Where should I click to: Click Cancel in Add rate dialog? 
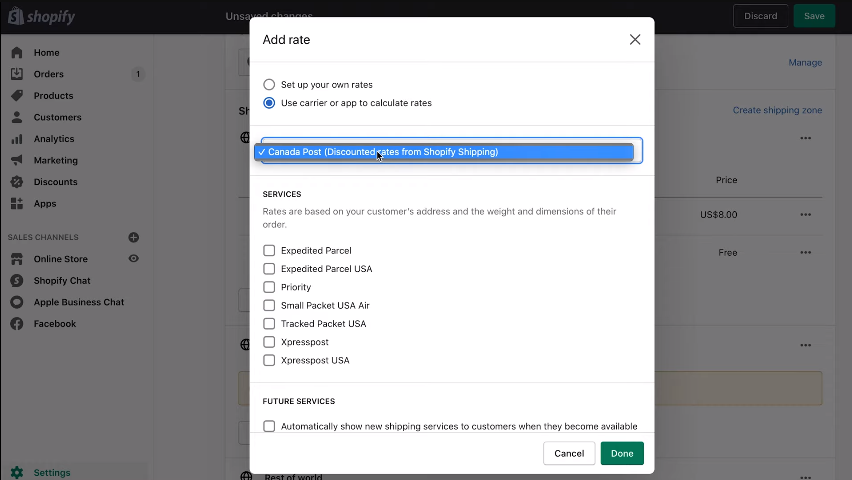569,453
